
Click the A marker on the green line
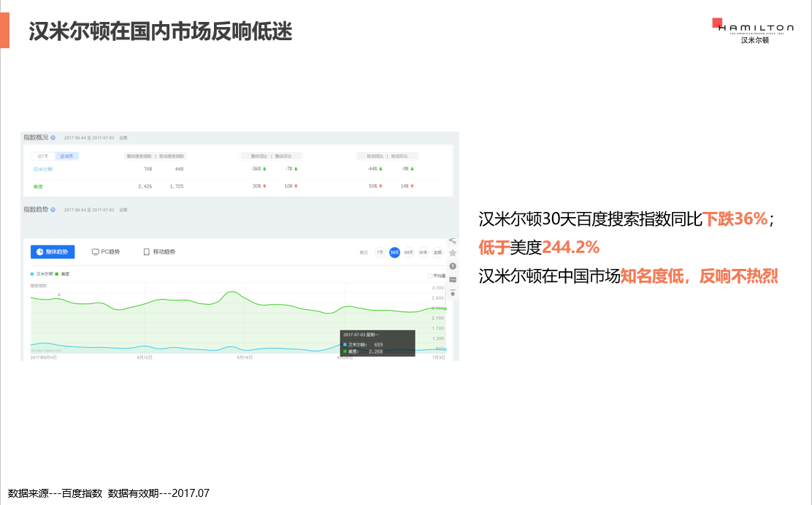(x=59, y=295)
